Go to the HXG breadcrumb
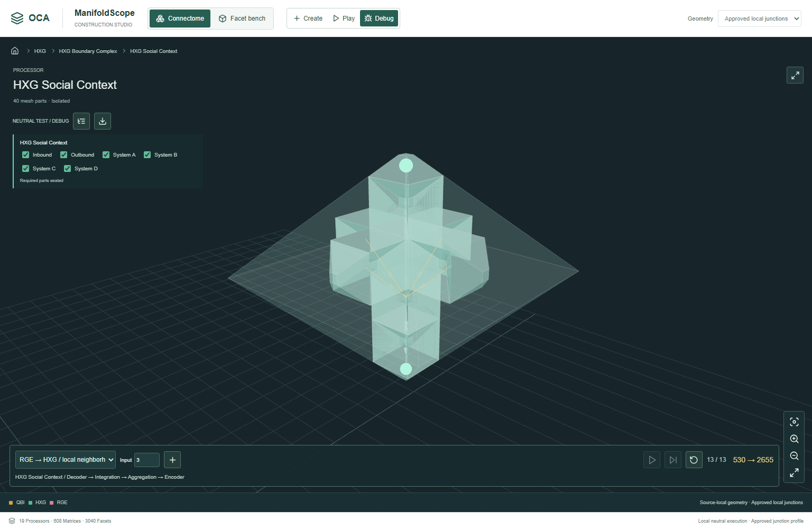 40,51
